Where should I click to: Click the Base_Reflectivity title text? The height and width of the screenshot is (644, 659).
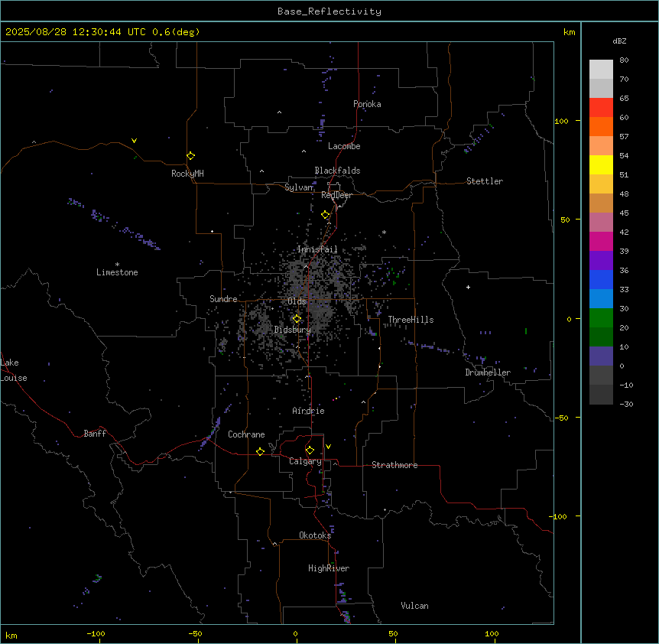tap(329, 11)
